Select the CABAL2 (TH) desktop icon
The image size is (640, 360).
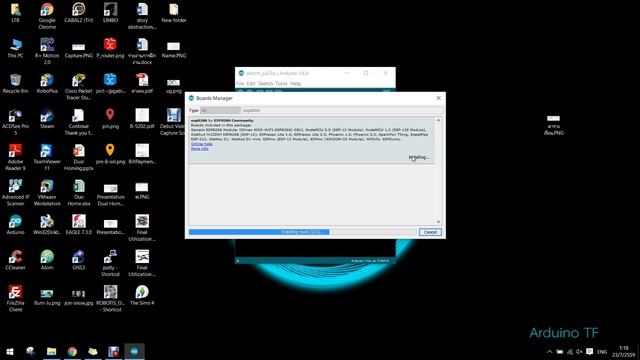coord(79,13)
